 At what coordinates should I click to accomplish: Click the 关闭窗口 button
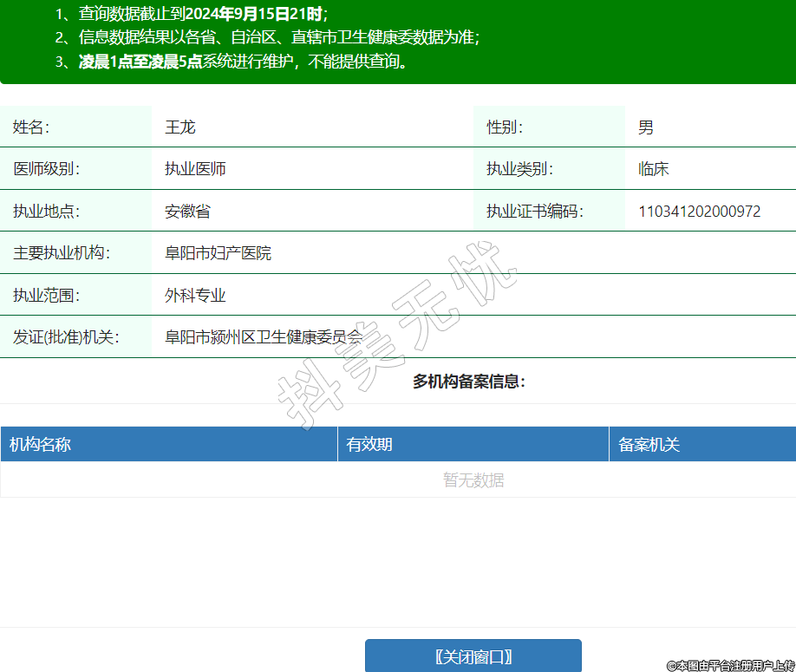(x=473, y=656)
